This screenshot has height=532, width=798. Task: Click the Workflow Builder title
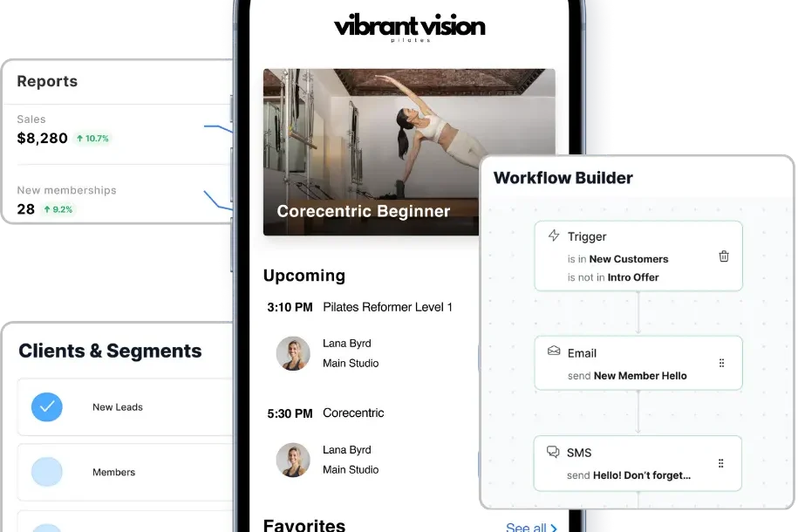coord(563,178)
